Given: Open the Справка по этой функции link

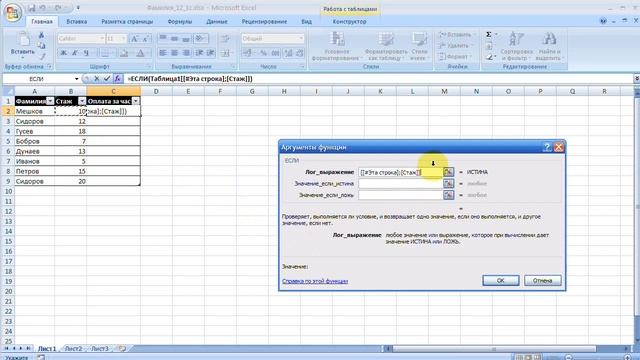Looking at the screenshot, I should coord(315,281).
